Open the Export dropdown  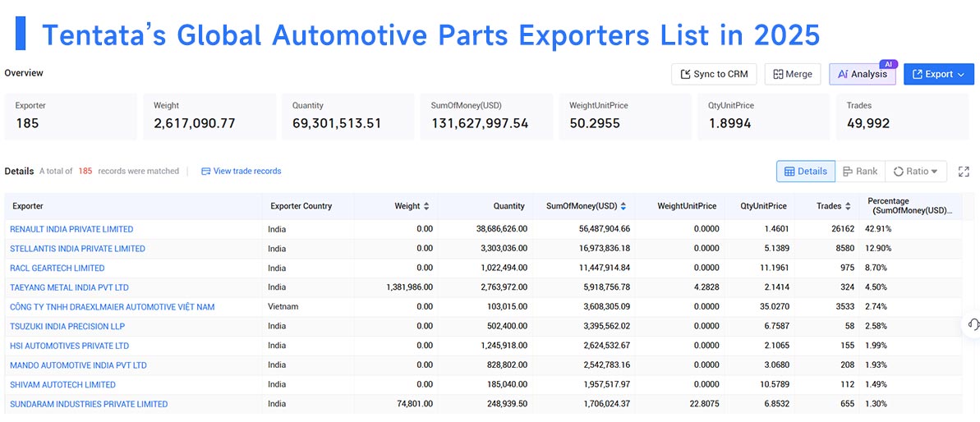click(x=939, y=74)
